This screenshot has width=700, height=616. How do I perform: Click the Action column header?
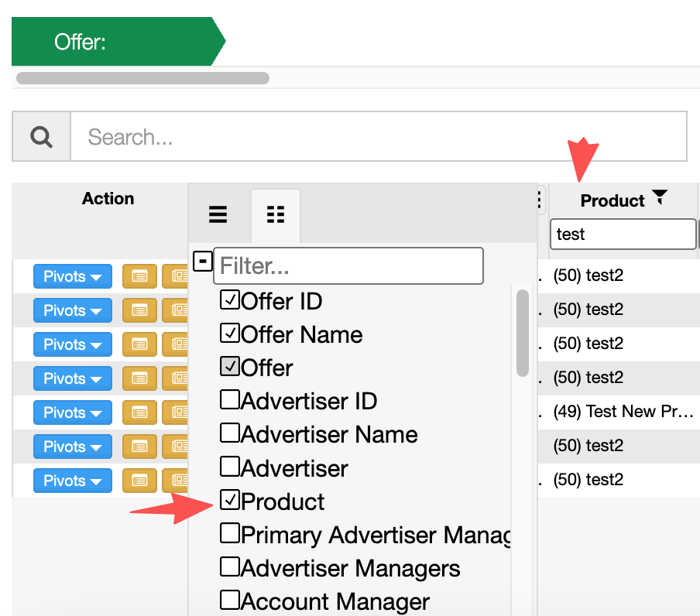pyautogui.click(x=108, y=198)
